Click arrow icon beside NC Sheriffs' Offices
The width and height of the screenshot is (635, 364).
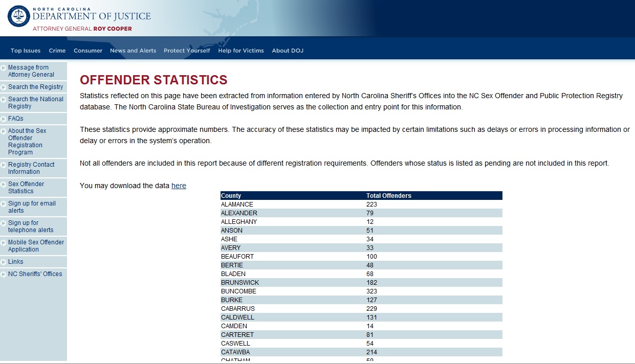4,274
